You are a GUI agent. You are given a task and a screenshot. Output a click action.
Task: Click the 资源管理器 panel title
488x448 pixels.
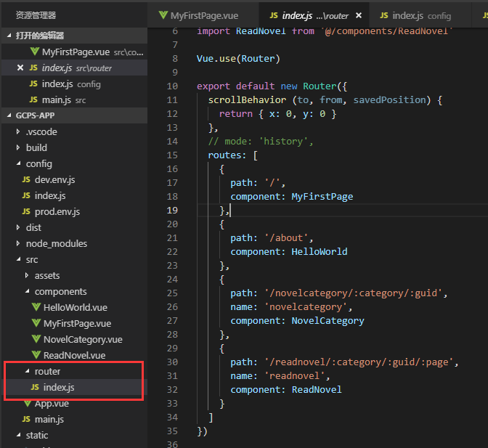[36, 15]
